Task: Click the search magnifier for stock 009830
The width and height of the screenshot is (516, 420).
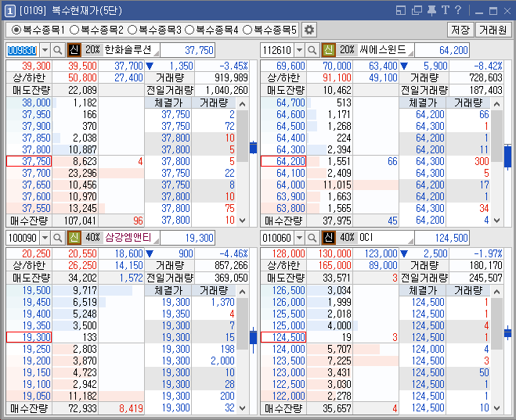Action: tap(58, 50)
